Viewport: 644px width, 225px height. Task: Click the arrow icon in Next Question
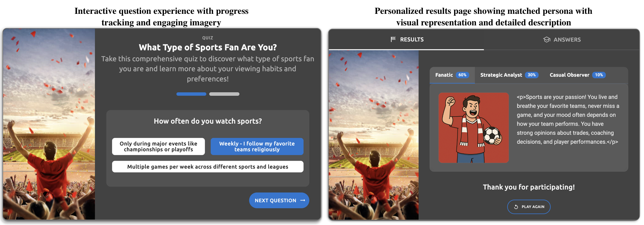(302, 200)
